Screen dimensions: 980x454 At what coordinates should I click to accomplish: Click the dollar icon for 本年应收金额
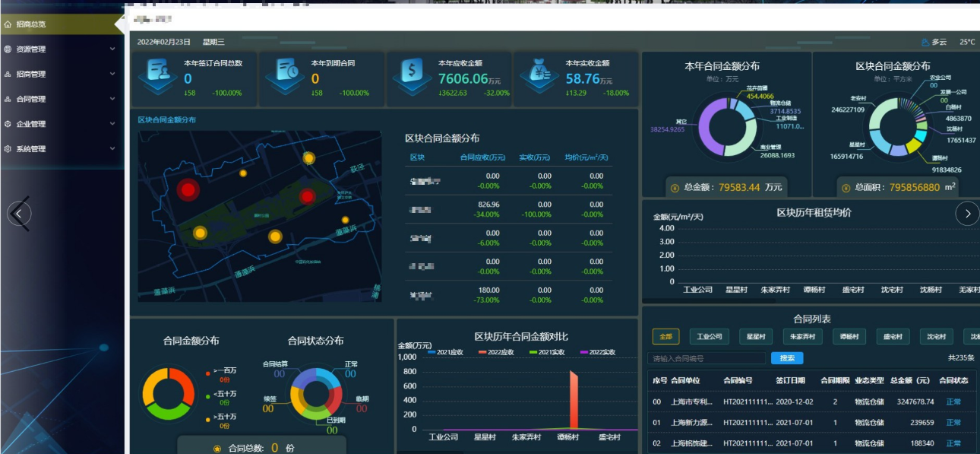[413, 74]
